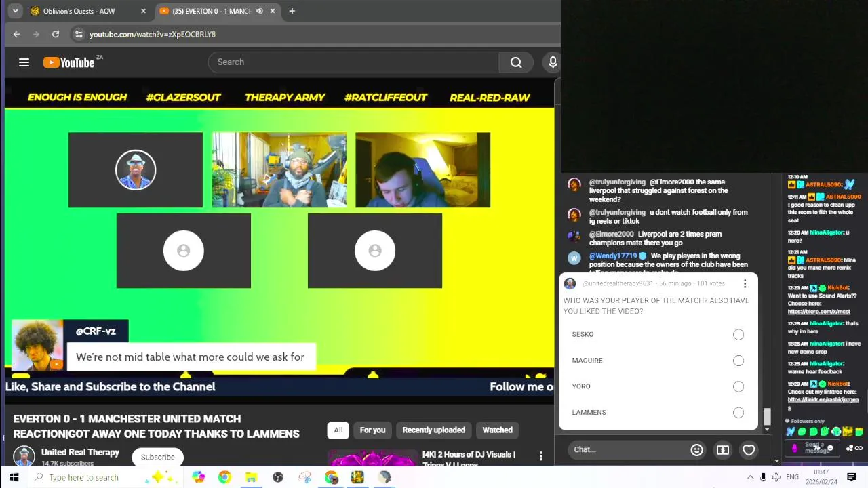Image resolution: width=868 pixels, height=488 pixels.
Task: Open notification center icon
Action: click(852, 477)
